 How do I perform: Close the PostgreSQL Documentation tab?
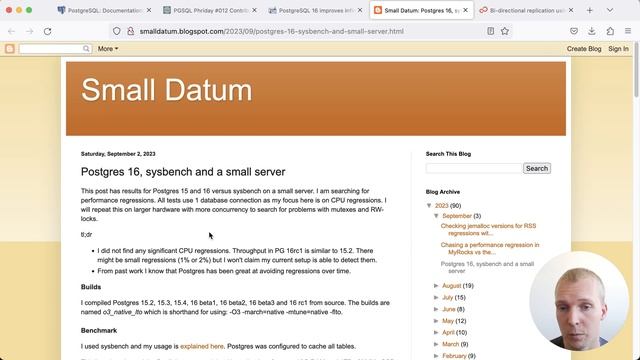coord(149,10)
